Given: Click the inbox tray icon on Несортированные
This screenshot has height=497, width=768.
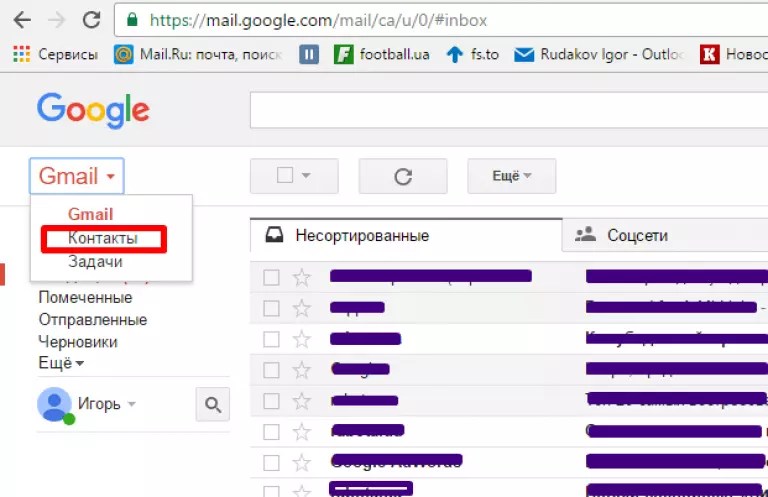Looking at the screenshot, I should click(x=274, y=235).
